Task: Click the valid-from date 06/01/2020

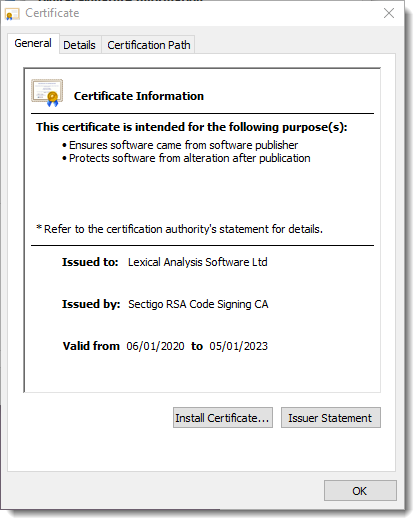Action: point(155,346)
